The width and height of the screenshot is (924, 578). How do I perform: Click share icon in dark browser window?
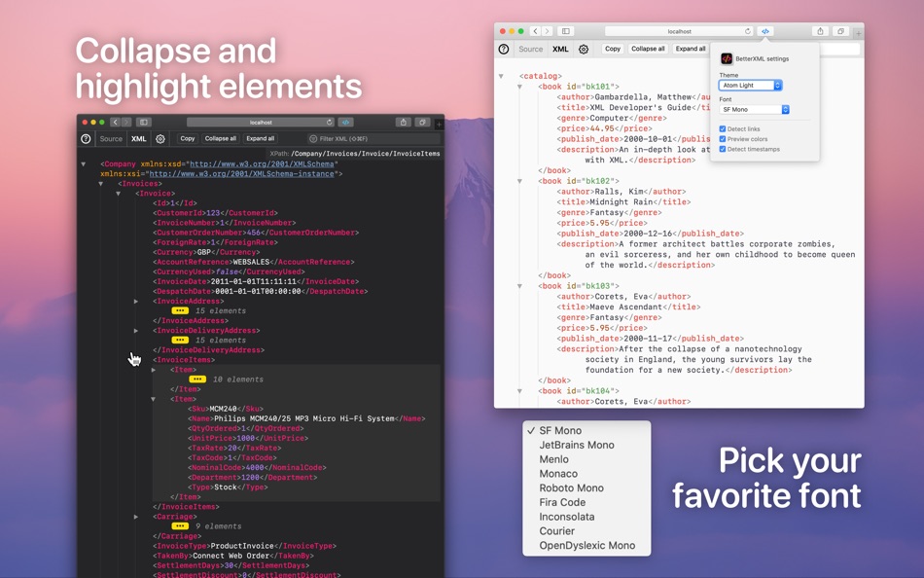coord(403,122)
